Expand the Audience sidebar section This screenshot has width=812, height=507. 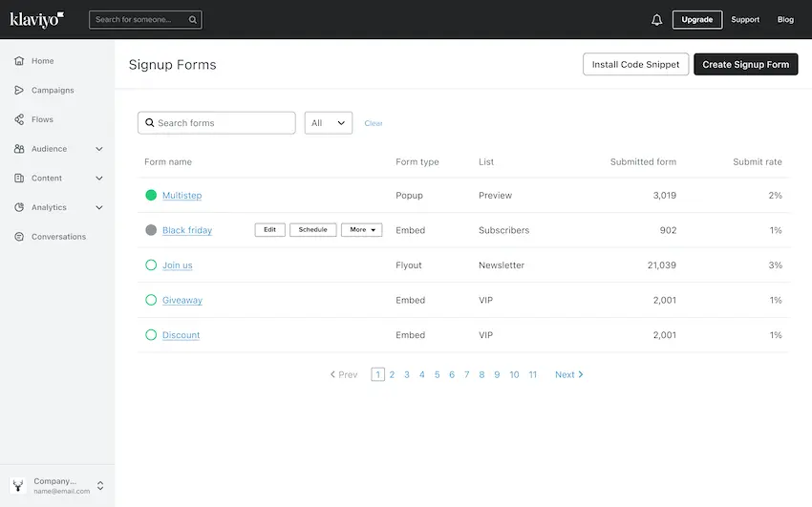(x=99, y=149)
